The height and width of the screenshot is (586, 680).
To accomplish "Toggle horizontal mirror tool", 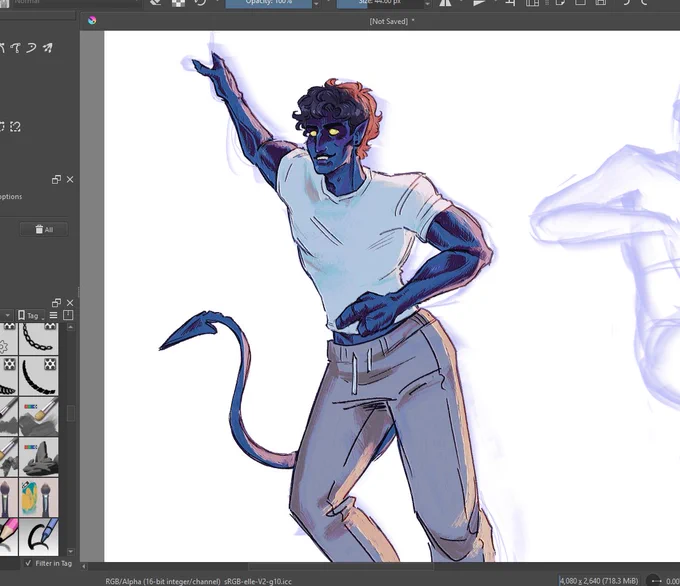I will click(445, 3).
